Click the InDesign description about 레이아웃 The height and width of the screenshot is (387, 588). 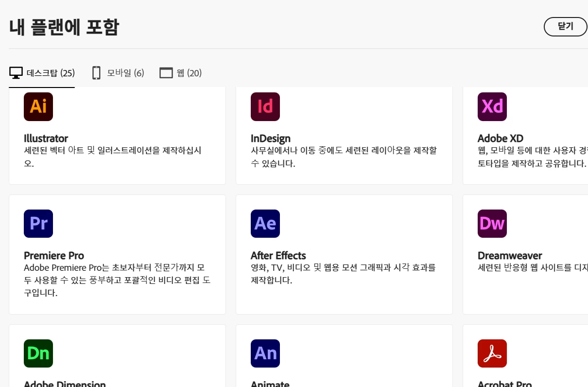coord(344,157)
